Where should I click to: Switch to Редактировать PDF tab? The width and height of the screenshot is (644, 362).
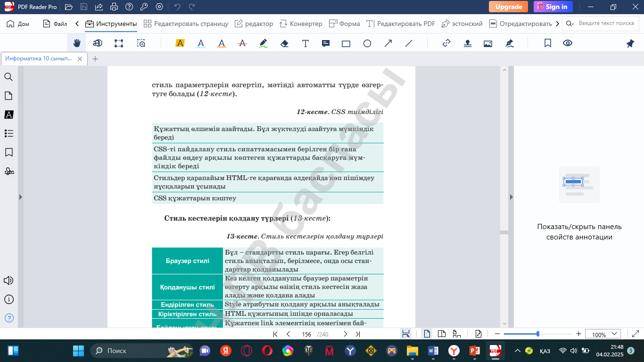401,24
